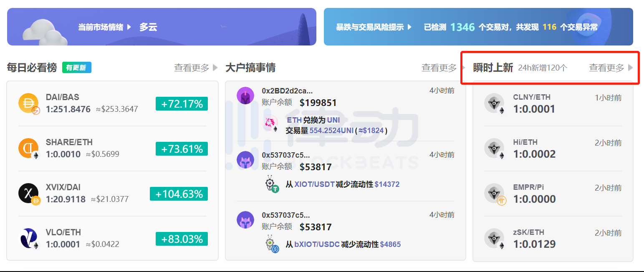Click the 1:251.8476 ratio value
Image resolution: width=644 pixels, height=272 pixels.
68,109
